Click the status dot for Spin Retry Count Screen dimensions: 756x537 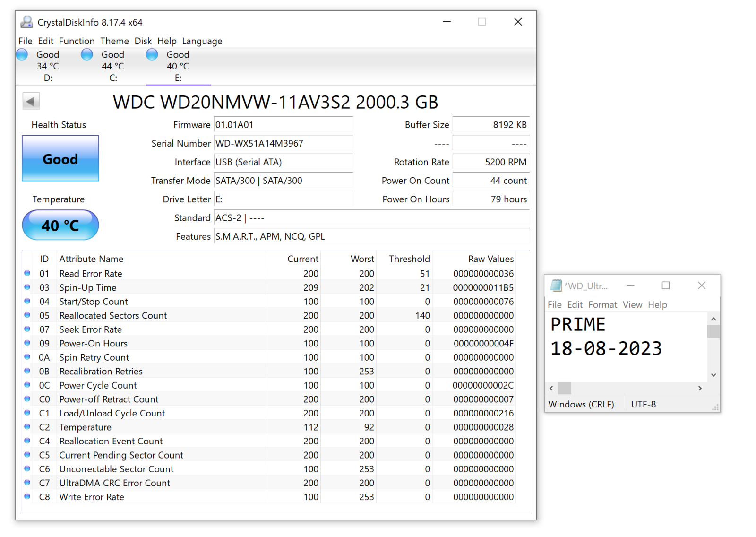pos(27,357)
